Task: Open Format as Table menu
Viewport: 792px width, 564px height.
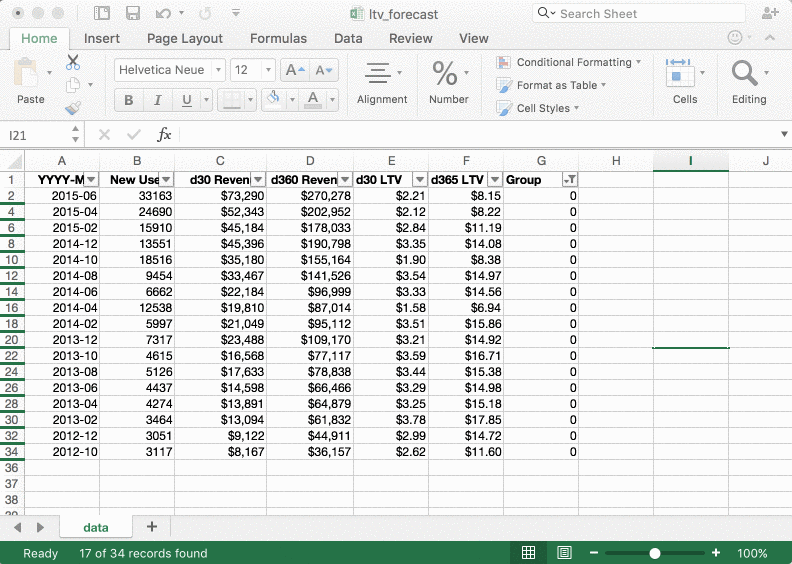Action: [551, 85]
